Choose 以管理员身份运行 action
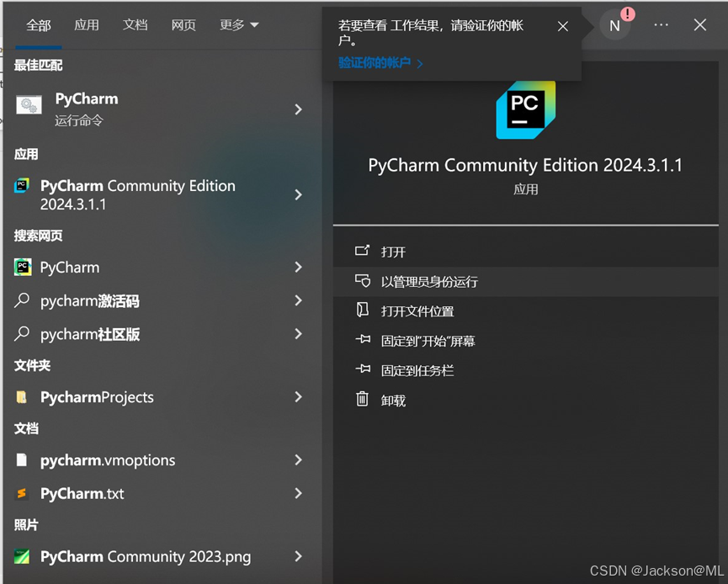728x584 pixels. pos(525,281)
